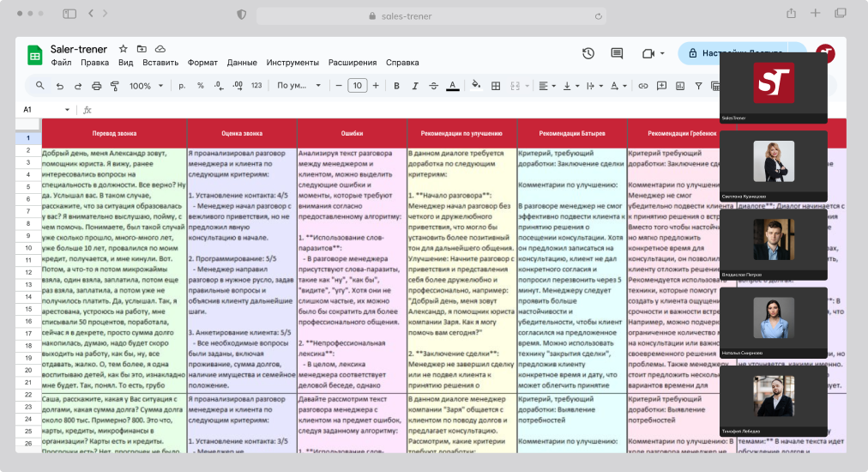Open the vertical align dropdown

pos(570,86)
